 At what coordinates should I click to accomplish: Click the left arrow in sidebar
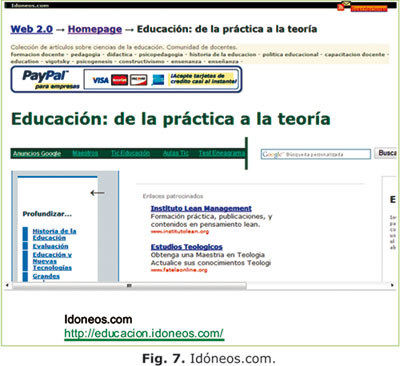point(97,193)
